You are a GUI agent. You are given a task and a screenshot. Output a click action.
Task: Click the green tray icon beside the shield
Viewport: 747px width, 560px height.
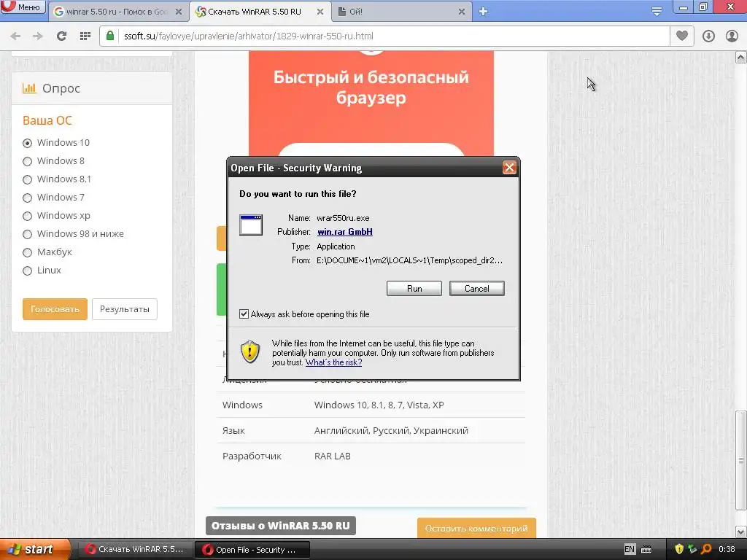[692, 549]
